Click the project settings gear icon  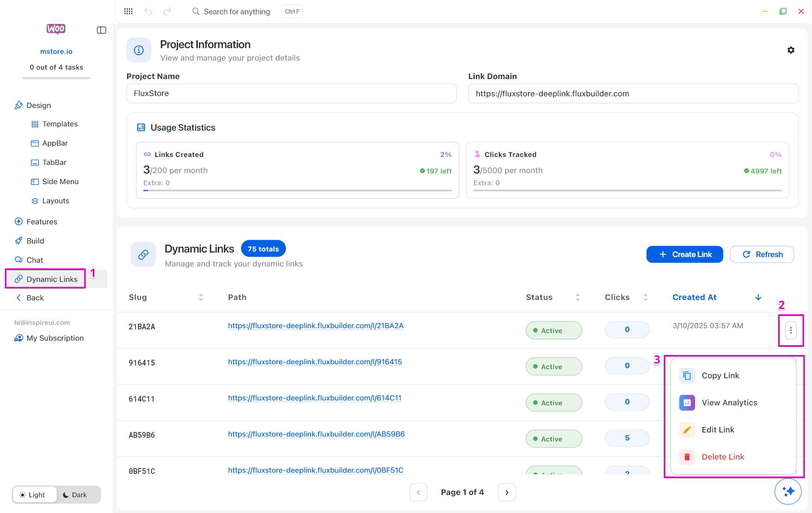click(791, 50)
